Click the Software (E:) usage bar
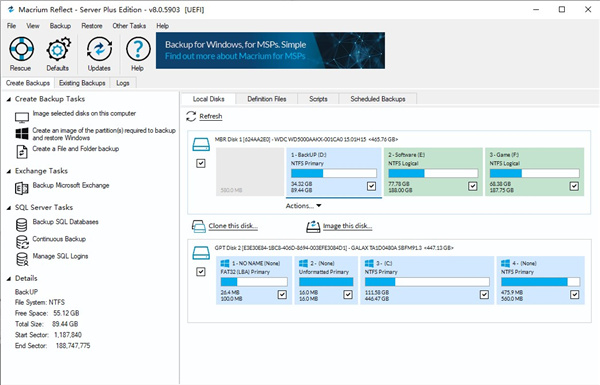 433,173
